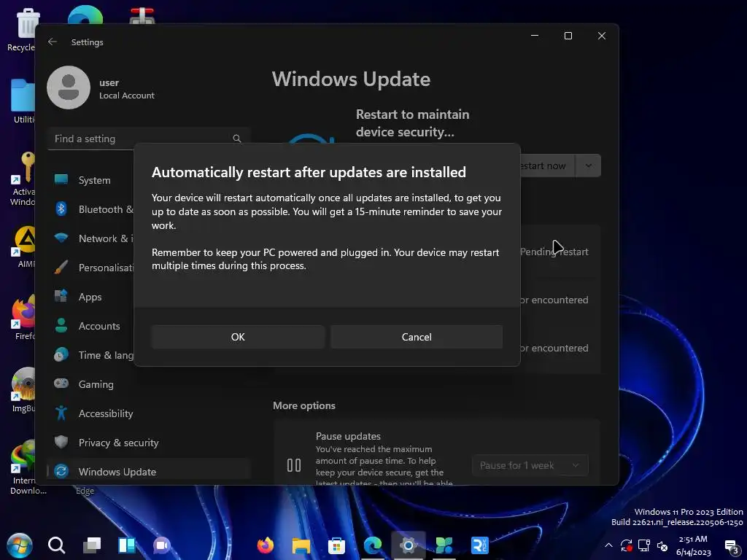The height and width of the screenshot is (560, 747).
Task: Launch Microsoft Edge from the taskbar
Action: (373, 545)
